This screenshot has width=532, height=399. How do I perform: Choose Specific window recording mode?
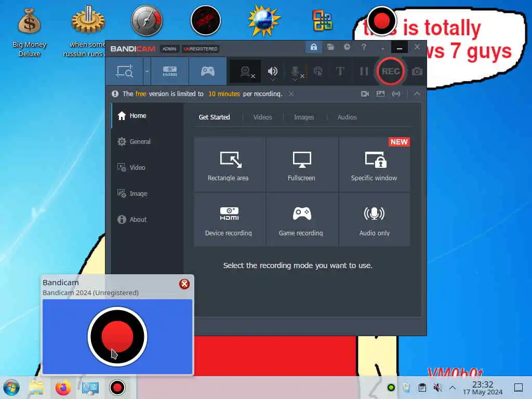pyautogui.click(x=375, y=165)
